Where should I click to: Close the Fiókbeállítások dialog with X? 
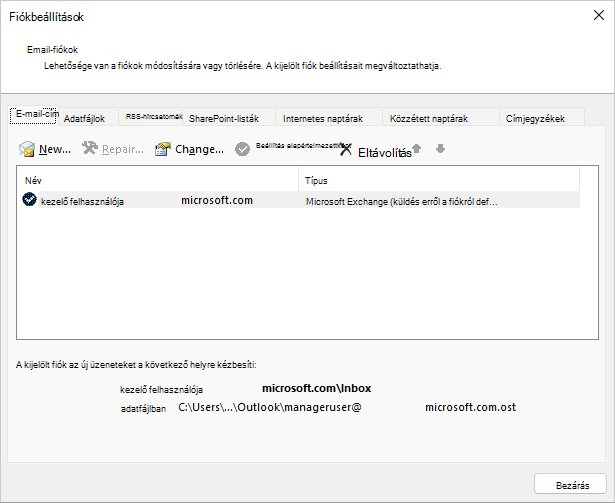pos(599,15)
